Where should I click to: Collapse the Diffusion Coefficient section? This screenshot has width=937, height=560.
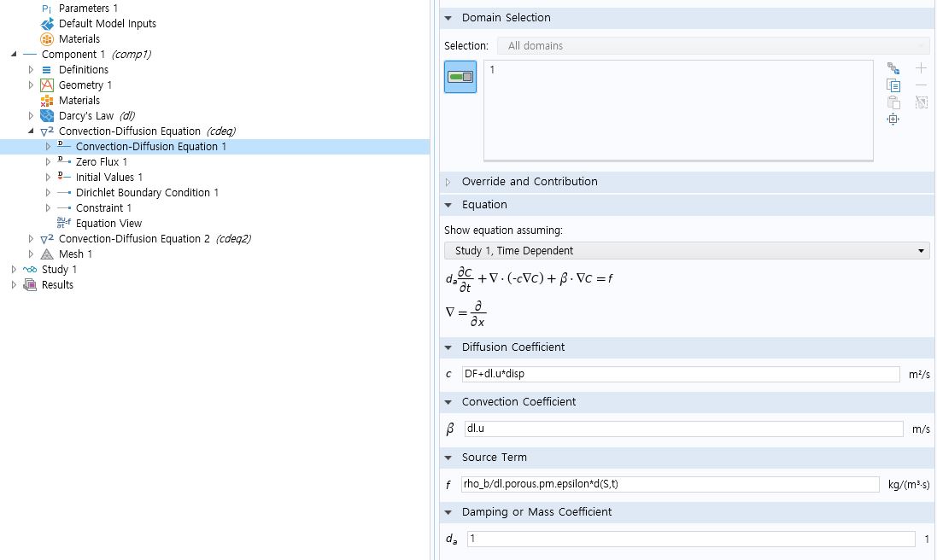(448, 347)
